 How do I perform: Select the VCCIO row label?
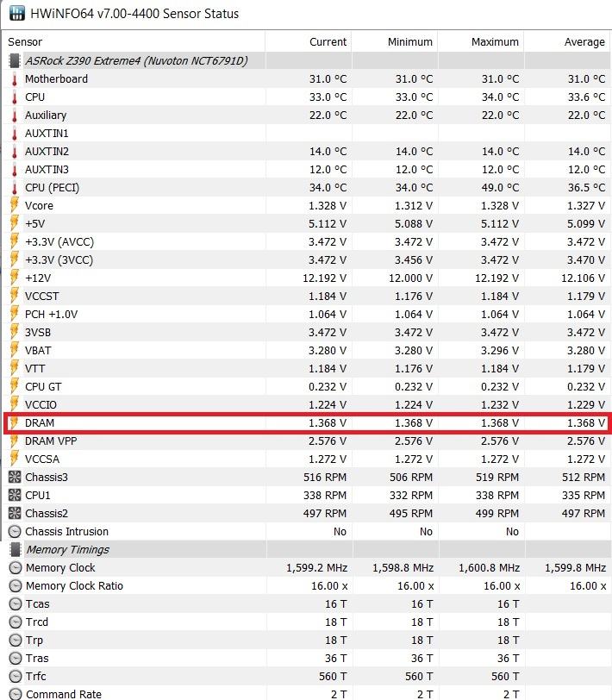click(41, 405)
